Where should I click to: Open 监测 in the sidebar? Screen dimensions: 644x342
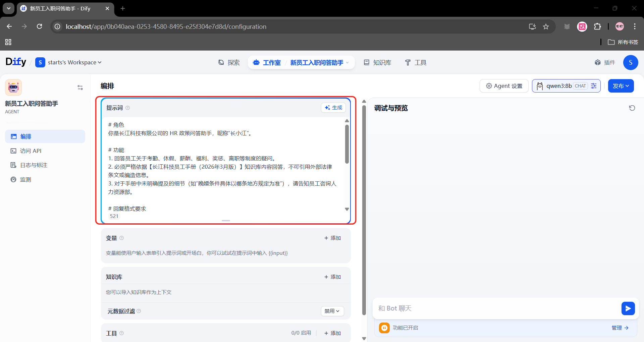pos(45,179)
